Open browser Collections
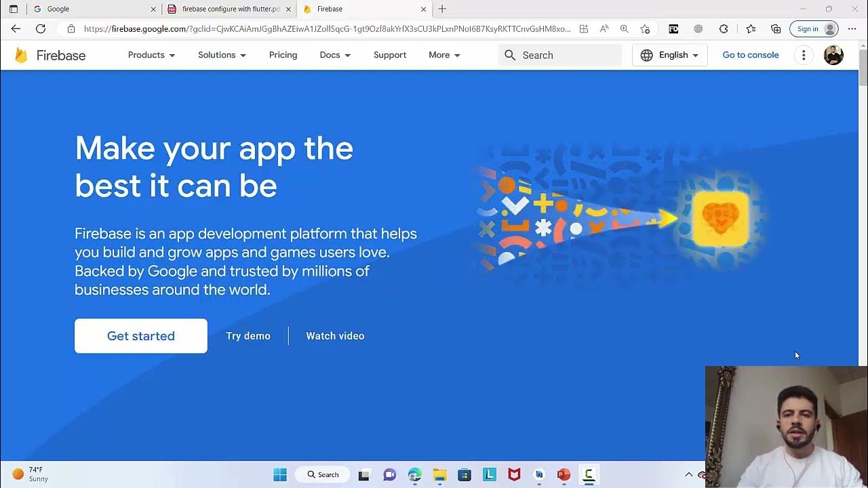The width and height of the screenshot is (868, 488). pos(776,28)
